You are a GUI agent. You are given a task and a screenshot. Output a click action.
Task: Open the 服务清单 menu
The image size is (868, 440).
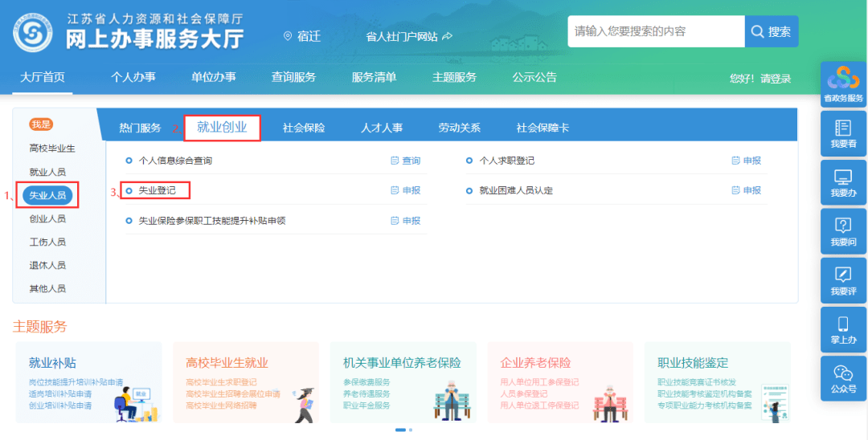(374, 77)
